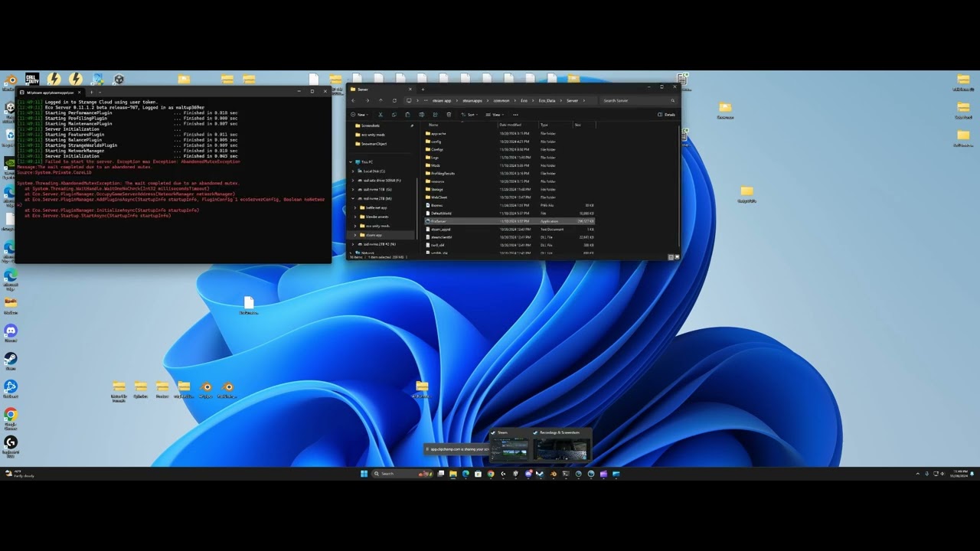980x551 pixels.
Task: Click the Windows Start button
Action: pos(364,474)
